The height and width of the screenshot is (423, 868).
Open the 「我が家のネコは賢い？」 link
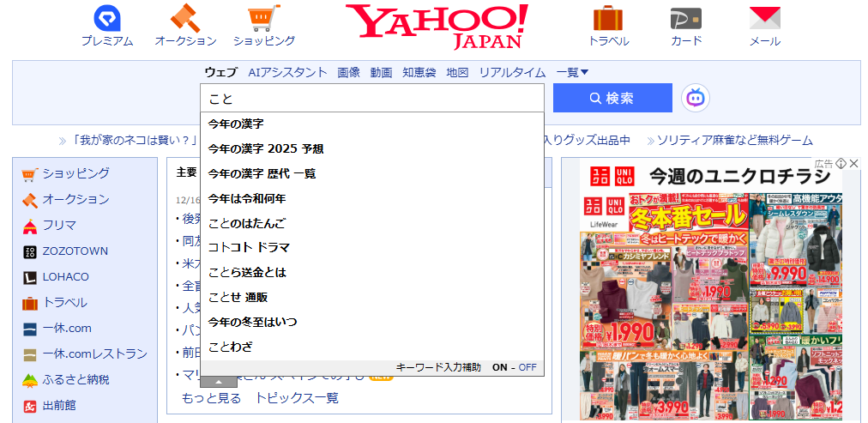135,141
